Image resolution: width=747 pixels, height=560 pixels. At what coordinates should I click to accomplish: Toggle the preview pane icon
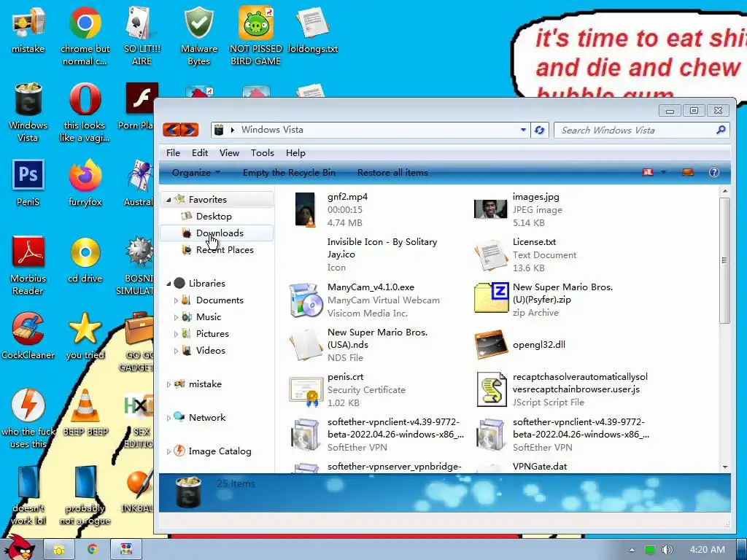click(x=687, y=172)
